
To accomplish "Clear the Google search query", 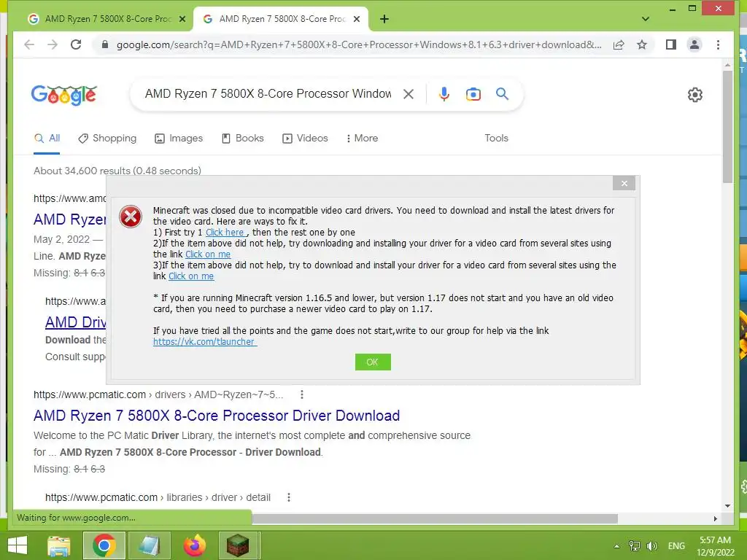I will pos(409,94).
